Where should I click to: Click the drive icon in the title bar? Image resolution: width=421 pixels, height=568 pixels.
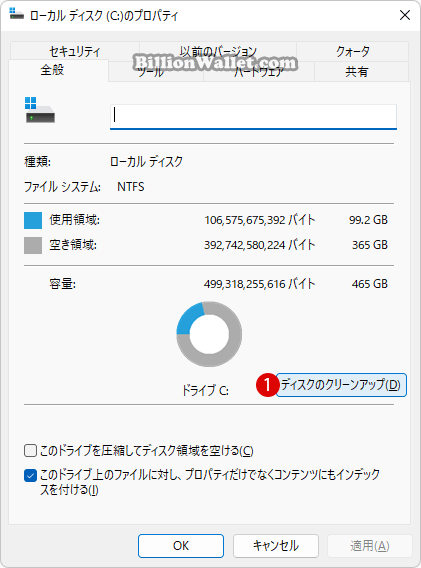point(16,14)
